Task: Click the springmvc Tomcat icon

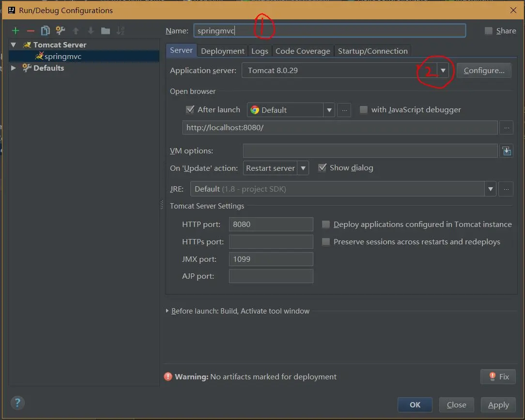Action: pos(39,56)
